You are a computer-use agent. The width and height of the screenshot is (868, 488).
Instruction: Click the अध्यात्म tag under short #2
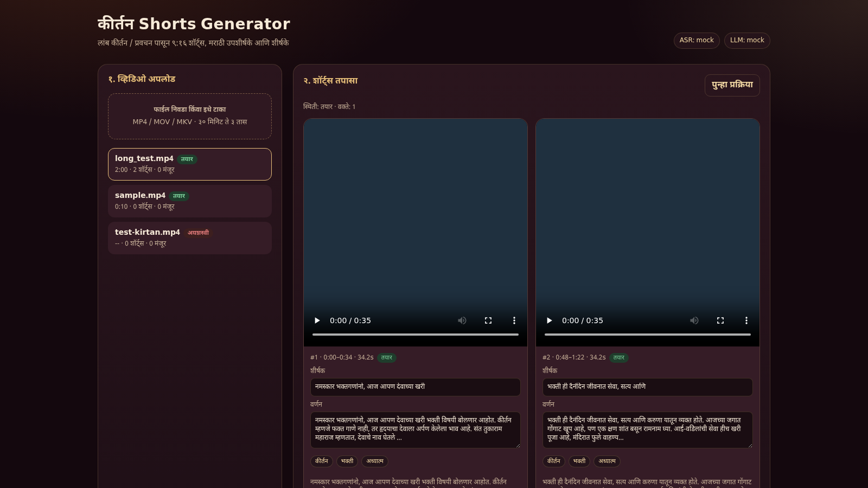pyautogui.click(x=607, y=461)
